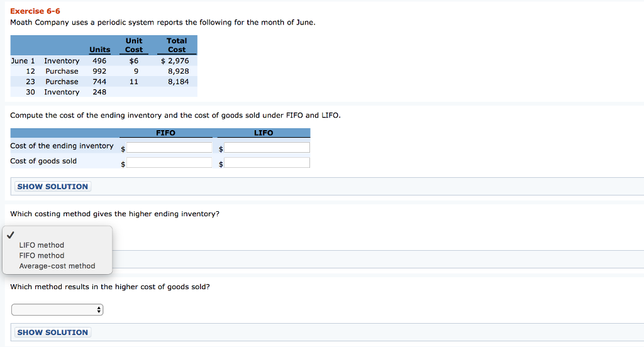Click the LIFO column header

[x=264, y=133]
